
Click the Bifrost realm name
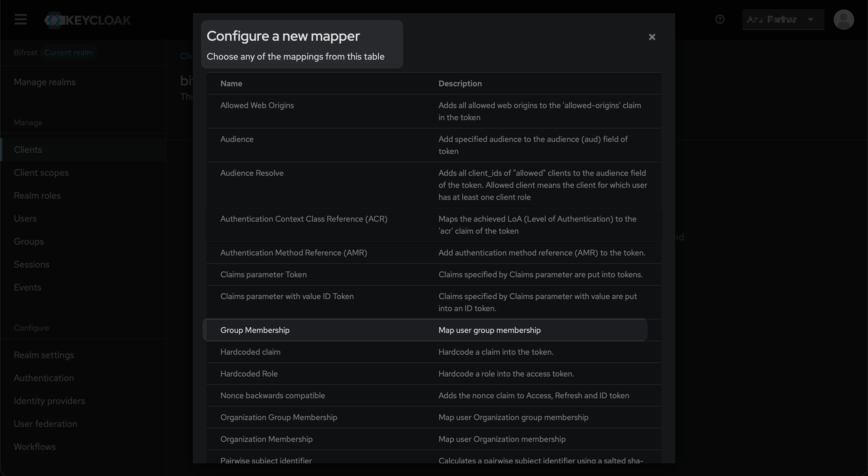point(26,52)
